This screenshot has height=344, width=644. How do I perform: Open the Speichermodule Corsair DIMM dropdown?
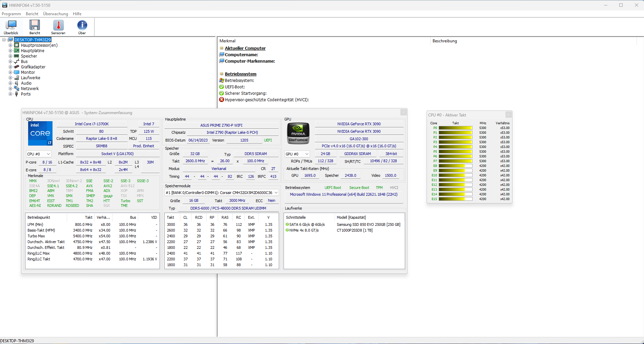pyautogui.click(x=222, y=193)
